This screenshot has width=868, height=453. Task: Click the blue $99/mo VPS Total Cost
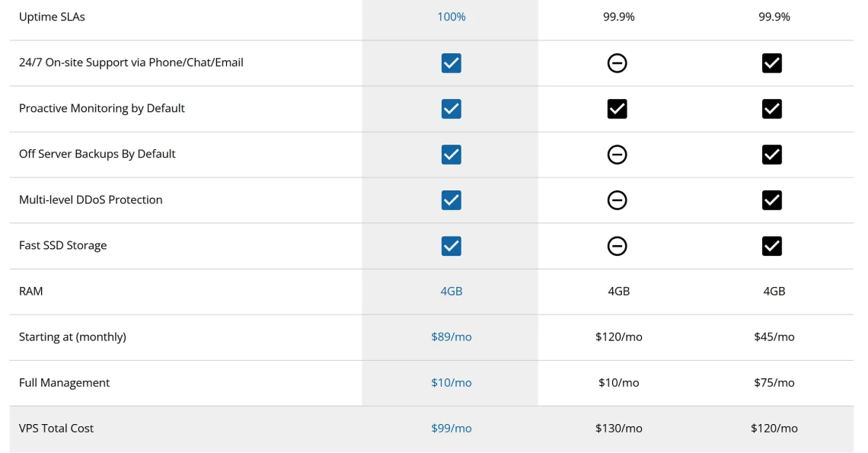(452, 428)
